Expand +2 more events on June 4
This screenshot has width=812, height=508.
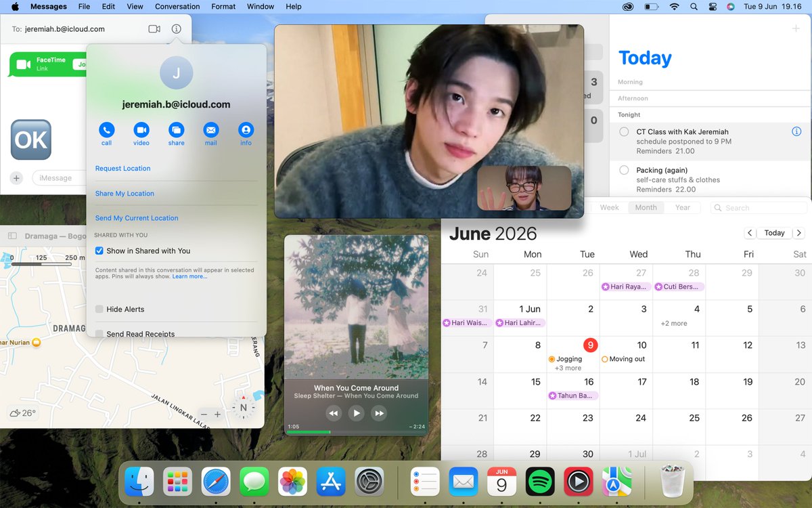674,323
